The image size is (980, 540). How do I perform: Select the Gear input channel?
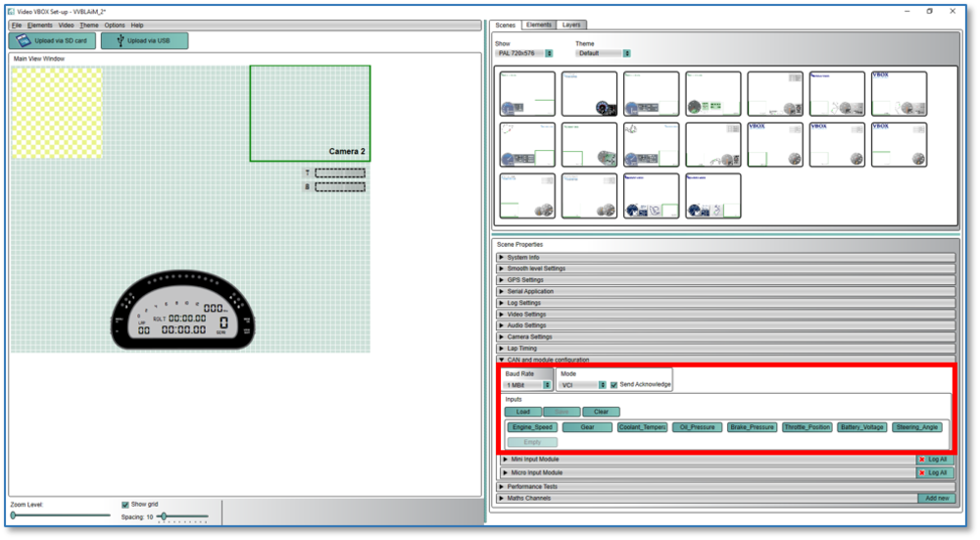pos(587,427)
